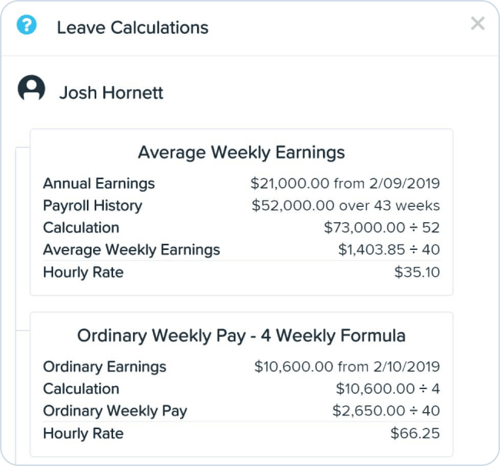Screen dimensions: 500x466
Task: Click the $66.25 hourly rate value
Action: (x=415, y=433)
